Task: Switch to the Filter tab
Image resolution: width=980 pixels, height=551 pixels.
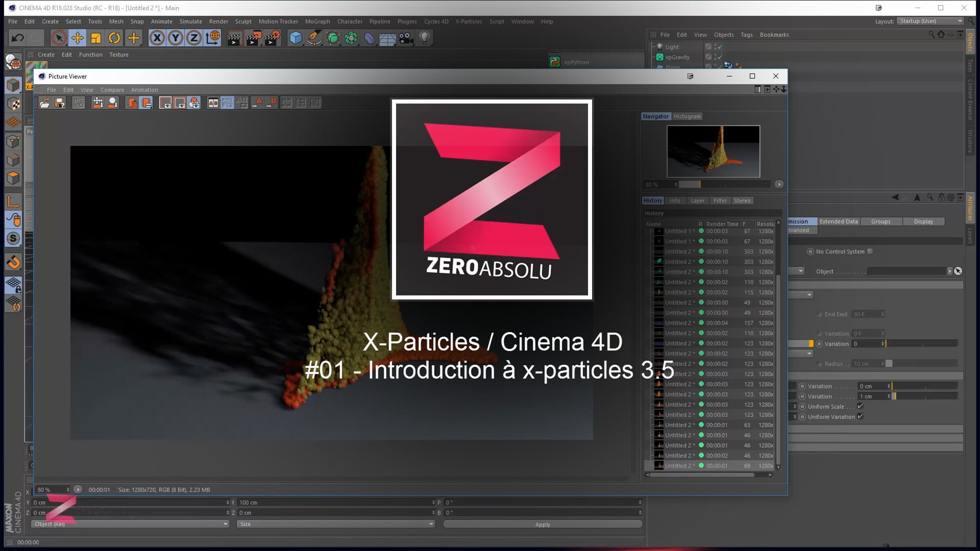Action: coord(720,201)
